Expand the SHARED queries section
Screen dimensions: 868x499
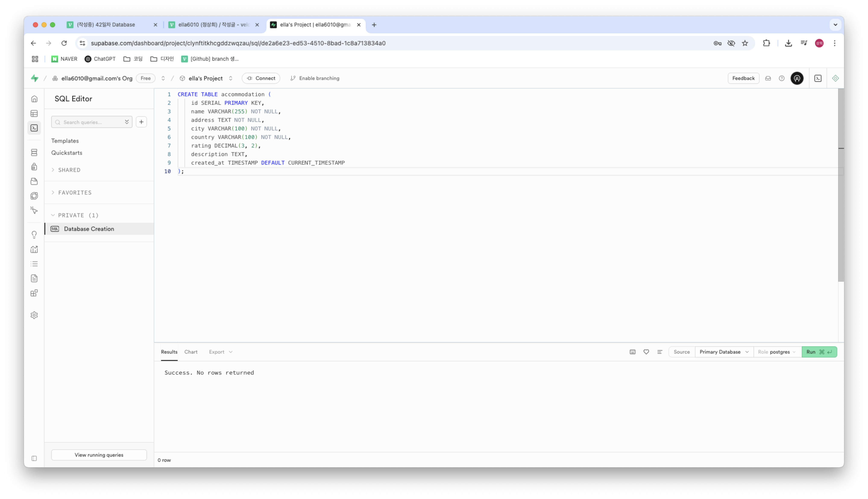pyautogui.click(x=66, y=170)
